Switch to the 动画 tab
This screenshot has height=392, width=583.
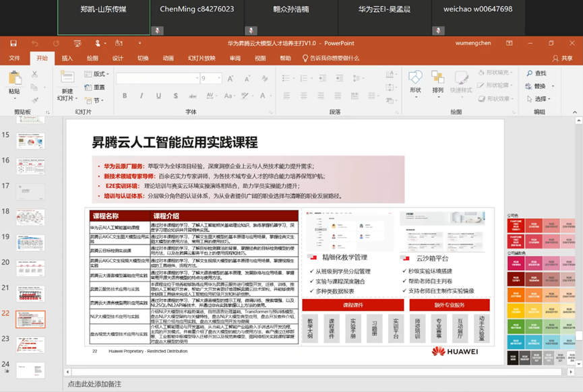pyautogui.click(x=168, y=58)
